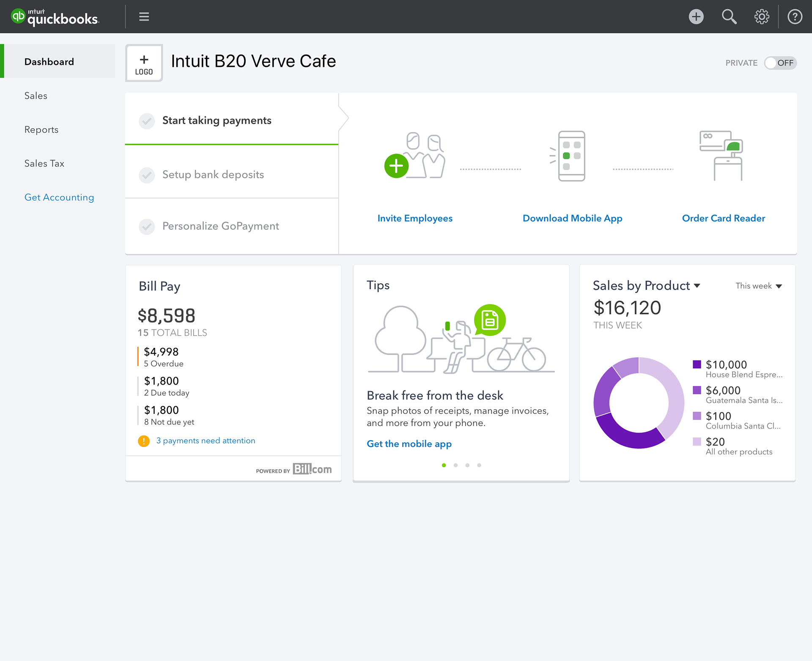Viewport: 812px width, 661px height.
Task: Click the Get Accounting link
Action: 59,197
